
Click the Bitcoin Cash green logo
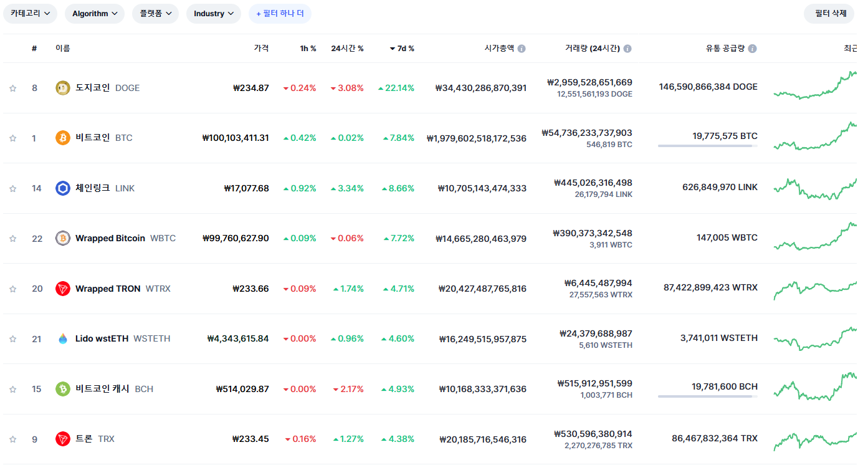point(63,389)
